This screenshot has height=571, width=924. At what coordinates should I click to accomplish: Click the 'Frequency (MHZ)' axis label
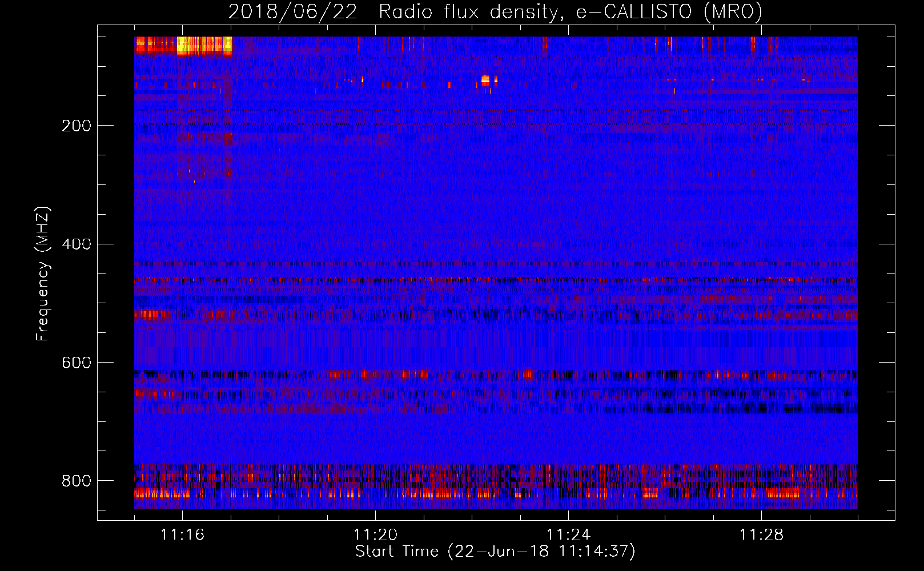coord(43,274)
